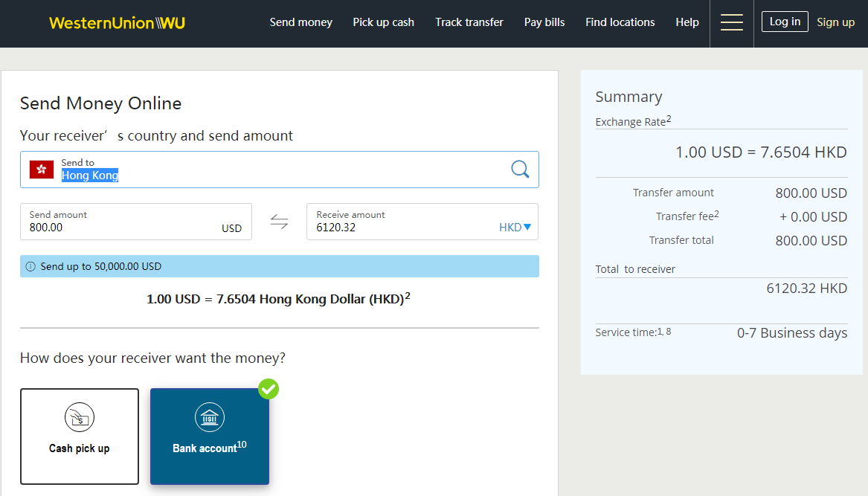The image size is (868, 496).
Task: Click the cash-in-hand pick up icon
Action: (80, 417)
